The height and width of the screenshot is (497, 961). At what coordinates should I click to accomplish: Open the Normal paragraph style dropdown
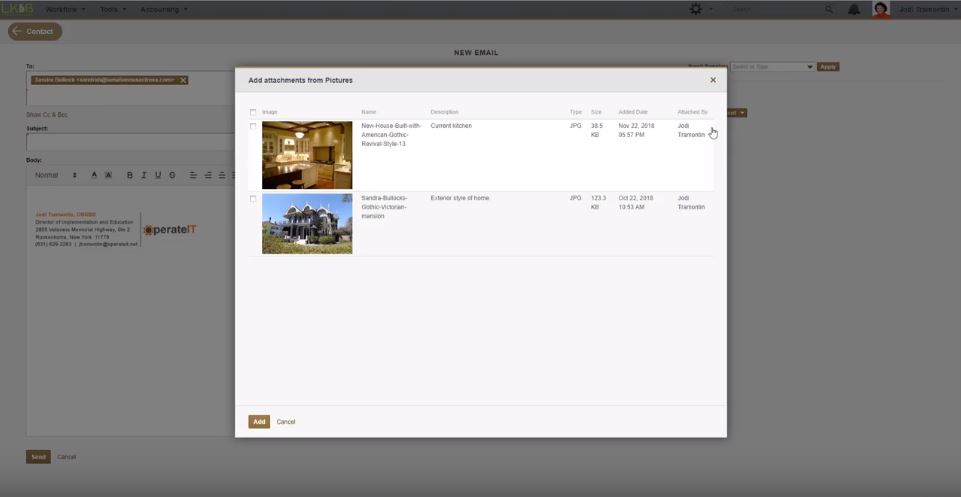tap(55, 175)
